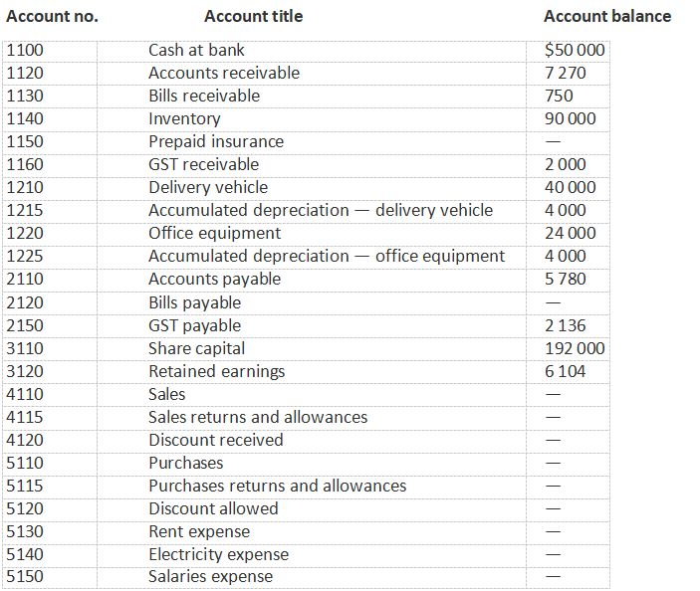700x591 pixels.
Task: Select the Prepaid insurance title cell
Action: [x=215, y=141]
